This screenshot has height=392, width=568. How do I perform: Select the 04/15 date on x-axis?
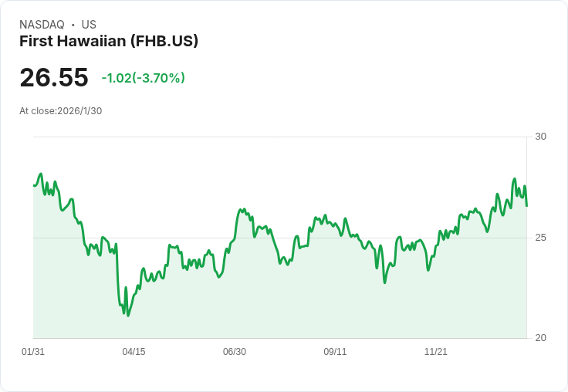click(134, 352)
